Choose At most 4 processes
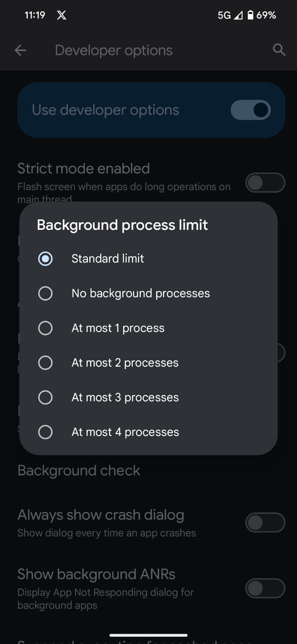Image resolution: width=297 pixels, height=644 pixels. point(45,432)
